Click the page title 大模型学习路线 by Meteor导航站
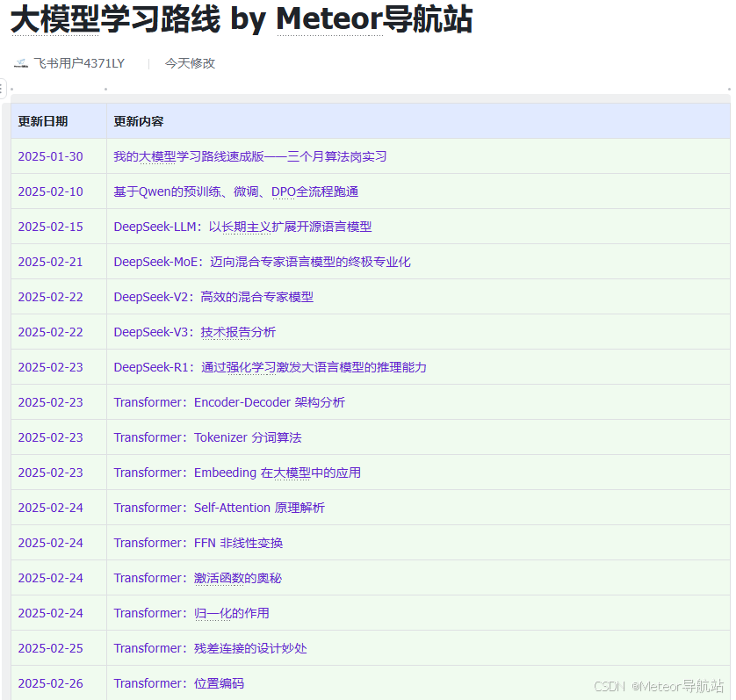Image resolution: width=736 pixels, height=700 pixels. pyautogui.click(x=242, y=19)
